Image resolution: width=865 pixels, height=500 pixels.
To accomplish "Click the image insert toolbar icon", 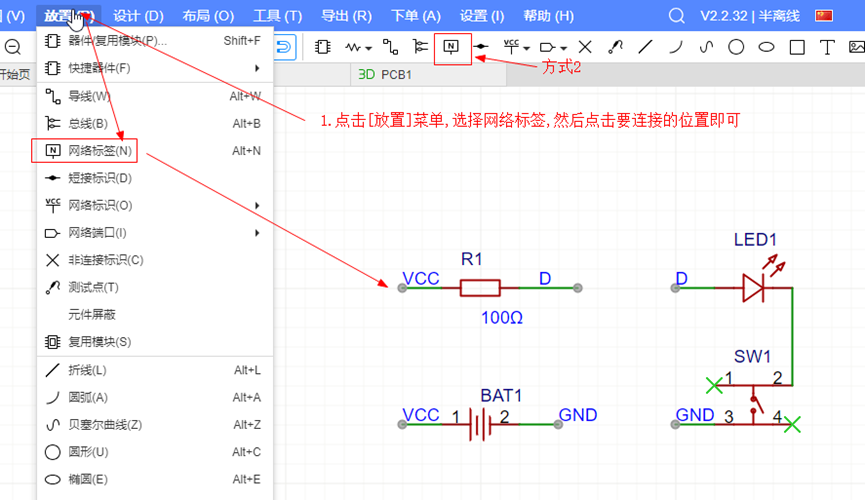I will (x=857, y=47).
